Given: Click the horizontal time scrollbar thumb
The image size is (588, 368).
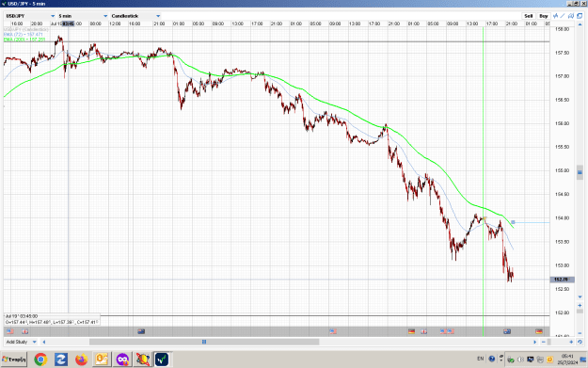Looking at the screenshot, I should click(204, 342).
